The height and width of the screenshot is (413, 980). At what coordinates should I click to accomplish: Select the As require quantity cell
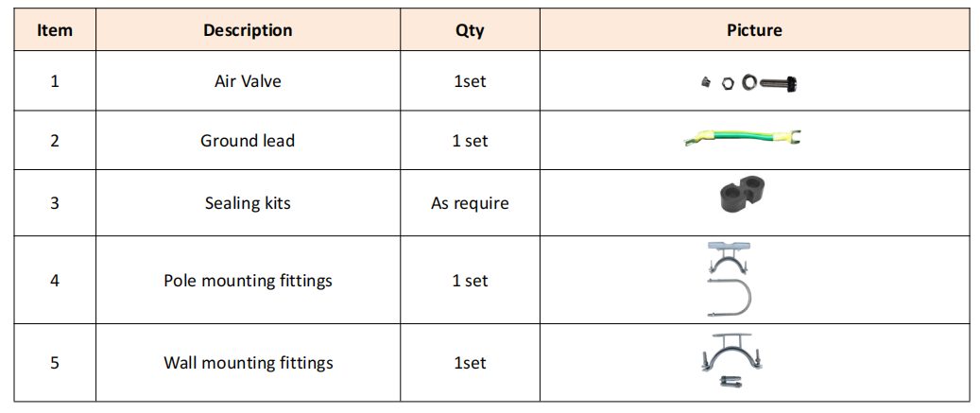(x=470, y=203)
